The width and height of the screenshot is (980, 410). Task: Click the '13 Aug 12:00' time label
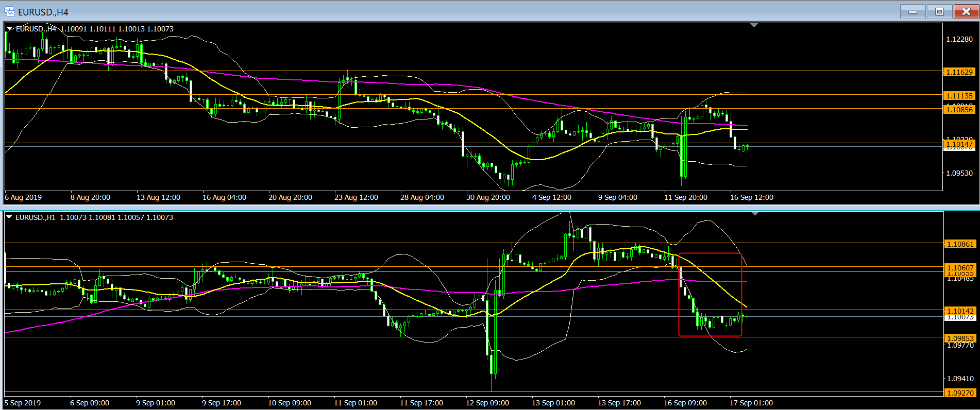pyautogui.click(x=158, y=197)
